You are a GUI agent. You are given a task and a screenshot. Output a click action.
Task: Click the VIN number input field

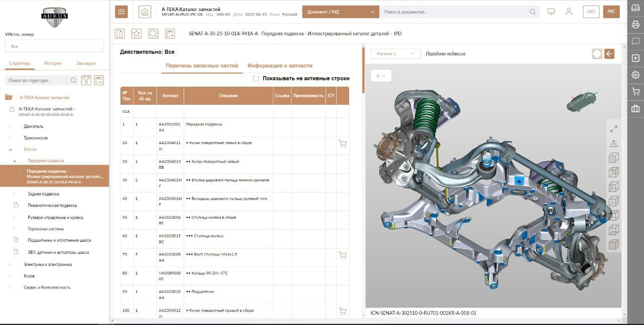click(54, 46)
